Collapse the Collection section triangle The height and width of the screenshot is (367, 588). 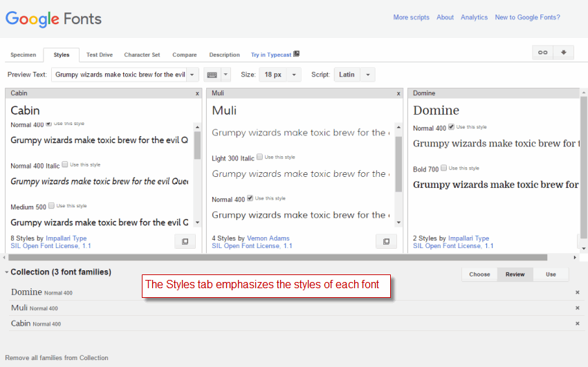point(7,272)
